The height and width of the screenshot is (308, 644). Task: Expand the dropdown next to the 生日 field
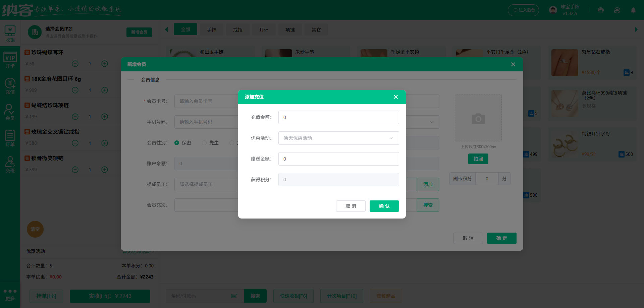coord(432,122)
